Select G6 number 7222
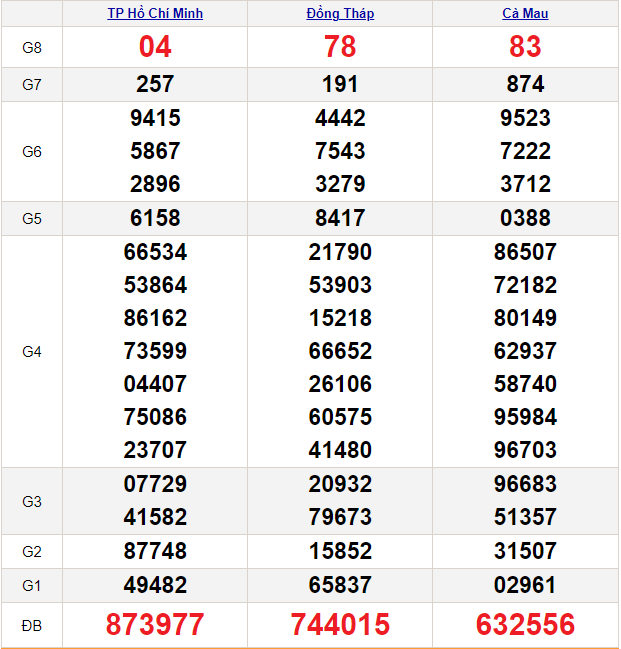 (x=525, y=151)
